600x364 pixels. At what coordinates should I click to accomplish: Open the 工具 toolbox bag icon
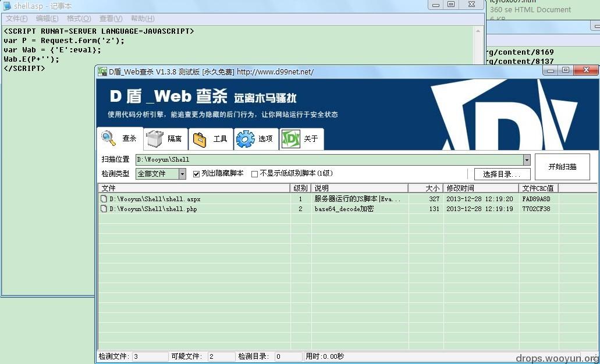(x=200, y=139)
